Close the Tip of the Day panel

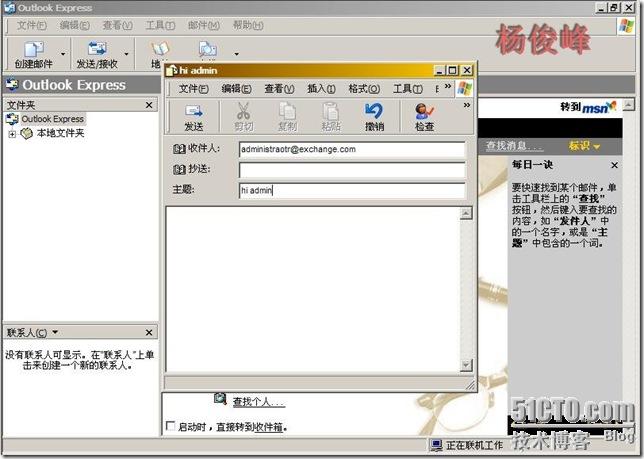[614, 165]
